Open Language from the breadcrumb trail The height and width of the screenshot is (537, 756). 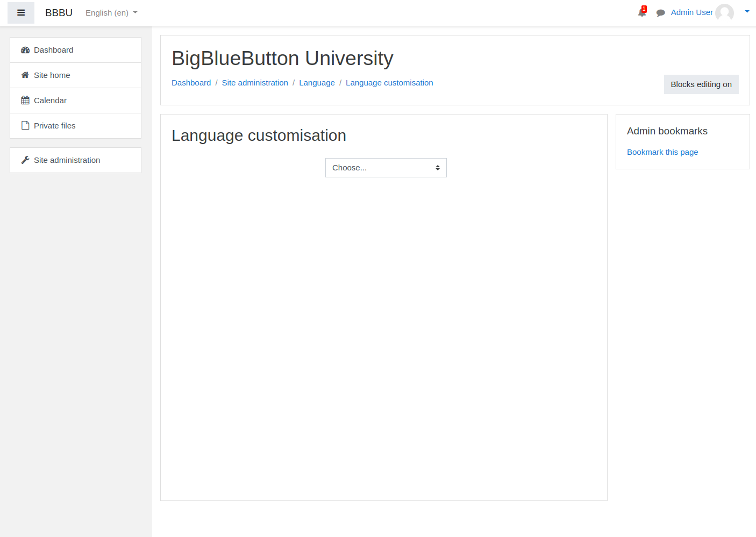coord(317,83)
